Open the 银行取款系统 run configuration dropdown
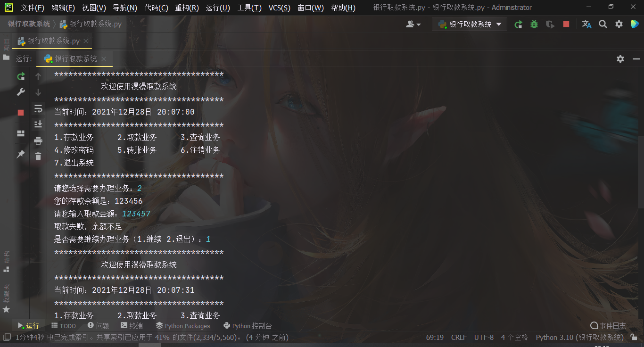 click(470, 24)
